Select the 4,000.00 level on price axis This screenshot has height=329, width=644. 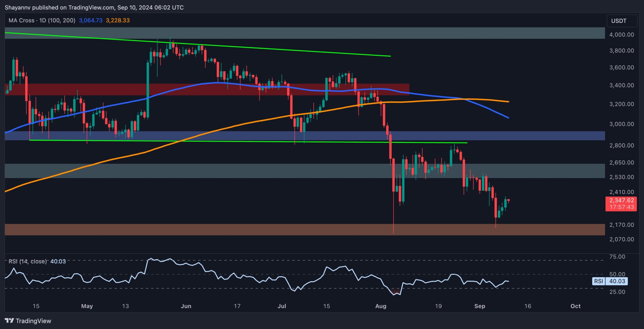click(x=621, y=35)
